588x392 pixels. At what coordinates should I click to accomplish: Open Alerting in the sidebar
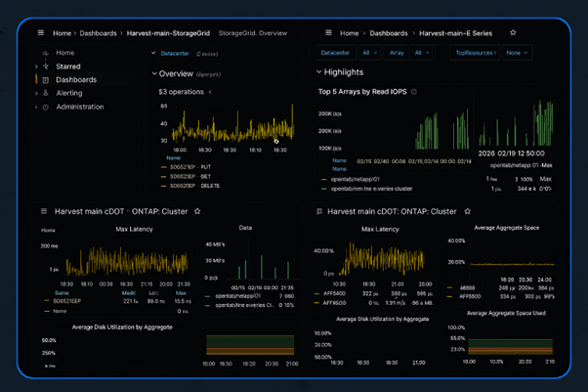point(69,93)
